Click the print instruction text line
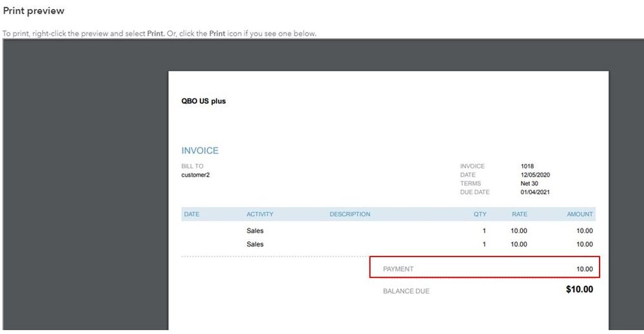The height and width of the screenshot is (334, 644). pyautogui.click(x=159, y=34)
